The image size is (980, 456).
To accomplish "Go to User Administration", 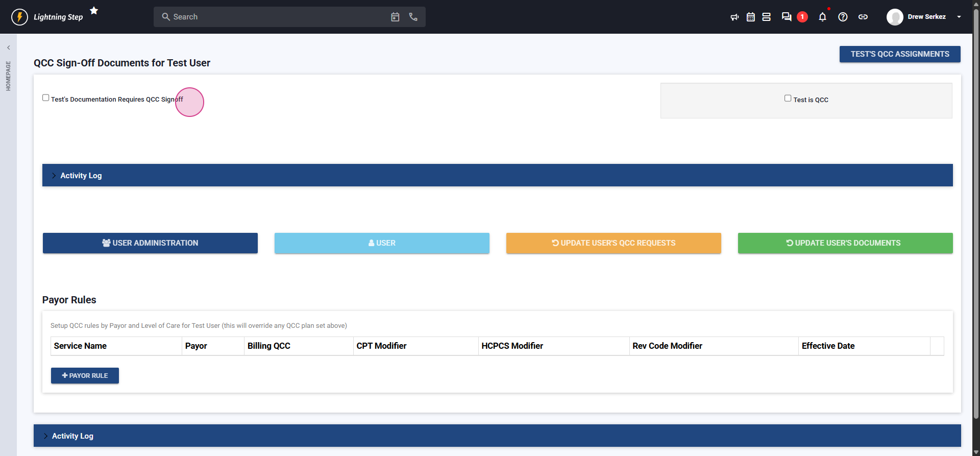I will click(150, 243).
